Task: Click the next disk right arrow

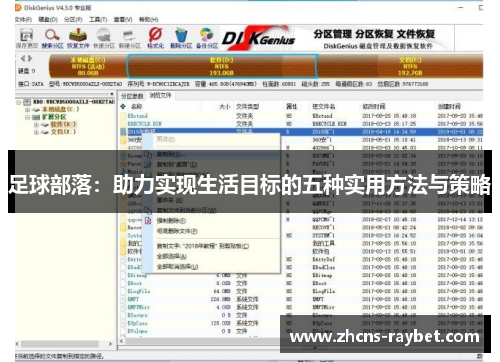Action: (x=30, y=59)
